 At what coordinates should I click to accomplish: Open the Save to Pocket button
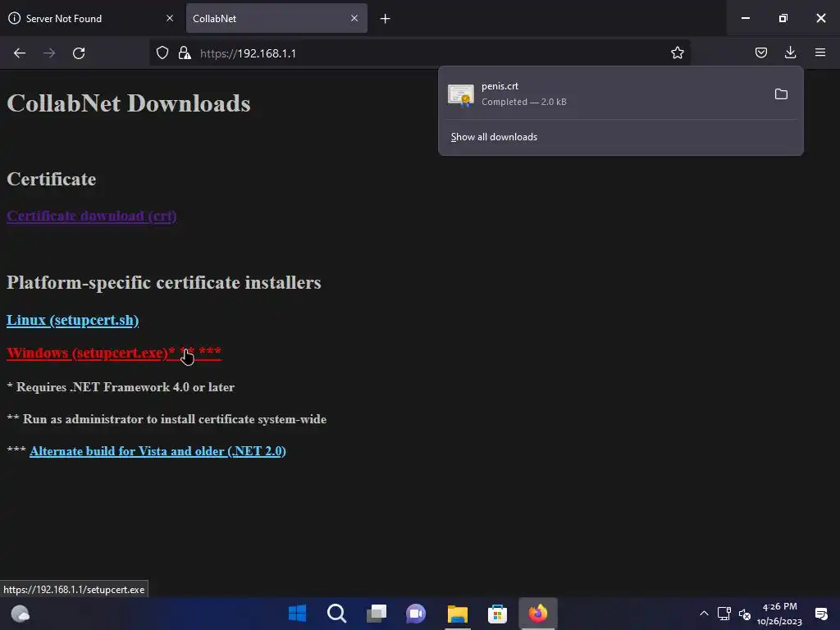coord(760,52)
